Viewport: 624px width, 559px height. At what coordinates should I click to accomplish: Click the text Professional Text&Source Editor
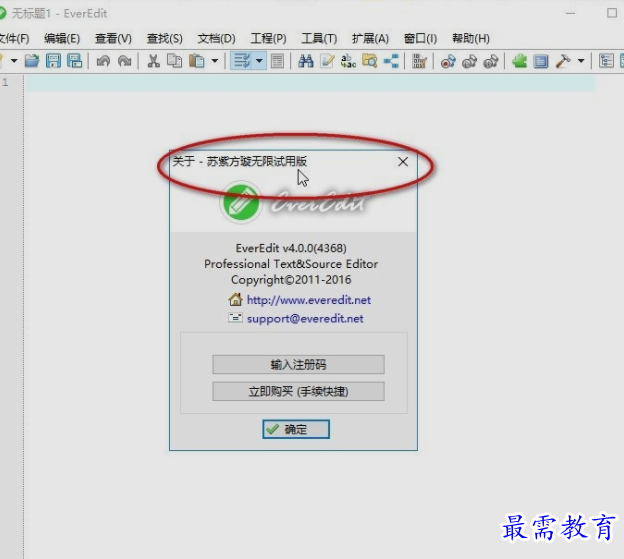(291, 264)
